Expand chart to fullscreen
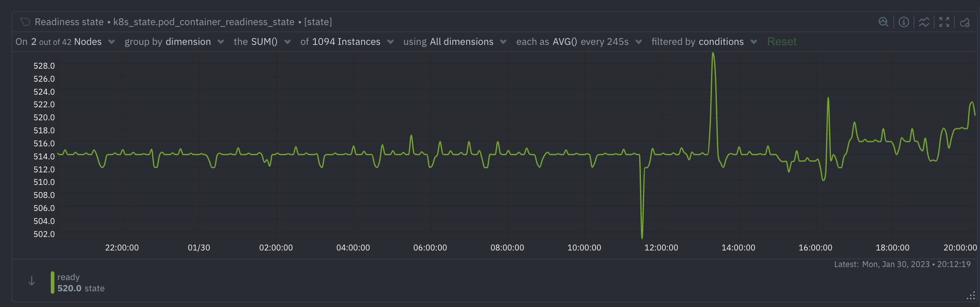The height and width of the screenshot is (307, 980). tap(944, 22)
